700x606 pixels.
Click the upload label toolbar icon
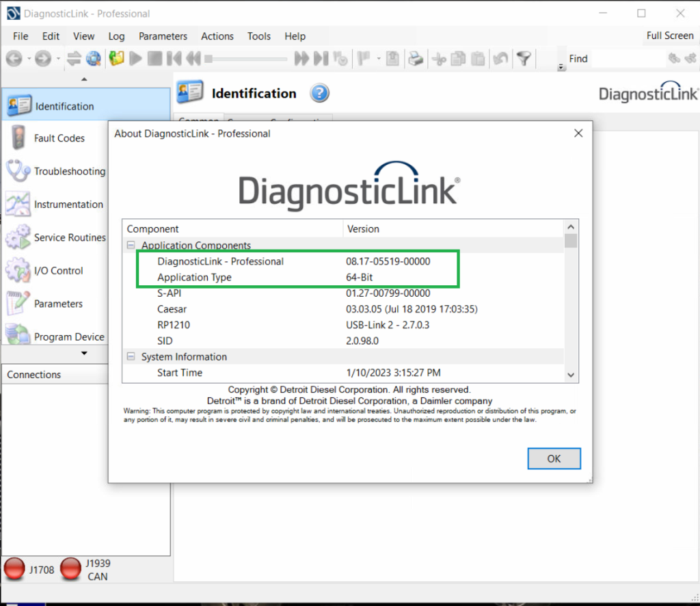click(x=393, y=59)
